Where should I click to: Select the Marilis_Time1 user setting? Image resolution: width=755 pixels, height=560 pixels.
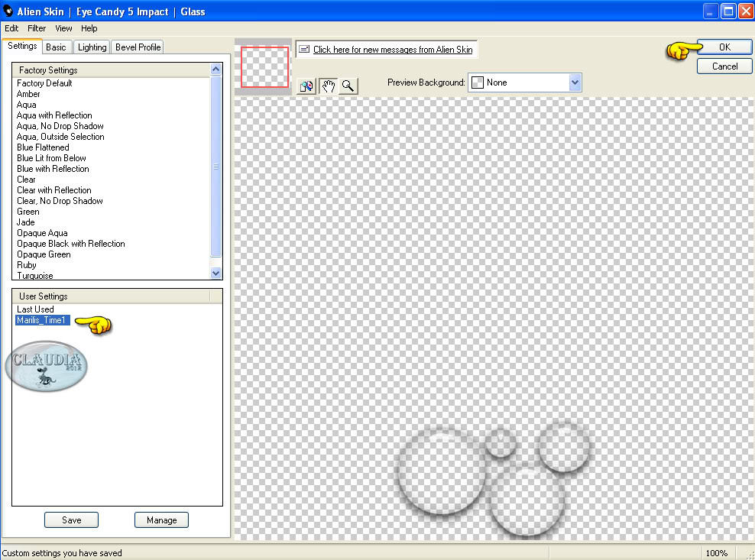coord(43,320)
